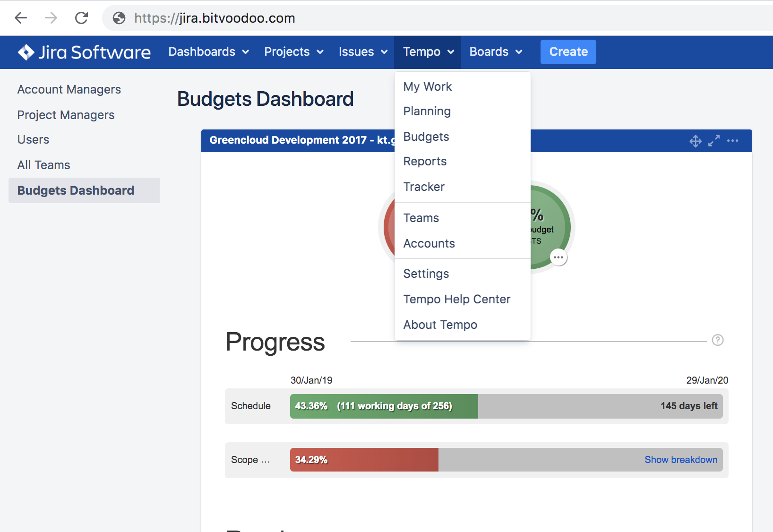Open Account Managers in sidebar

(69, 89)
